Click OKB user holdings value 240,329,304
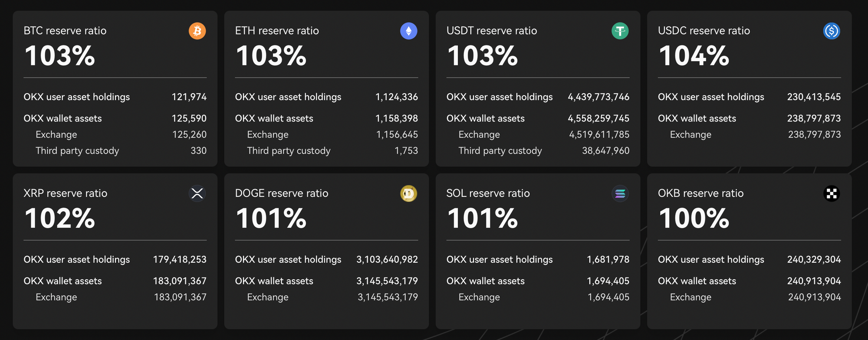 (x=814, y=260)
